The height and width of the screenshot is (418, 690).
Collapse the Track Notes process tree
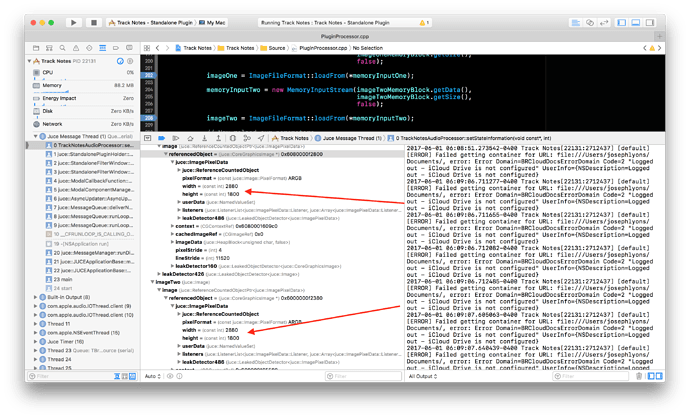(29, 61)
